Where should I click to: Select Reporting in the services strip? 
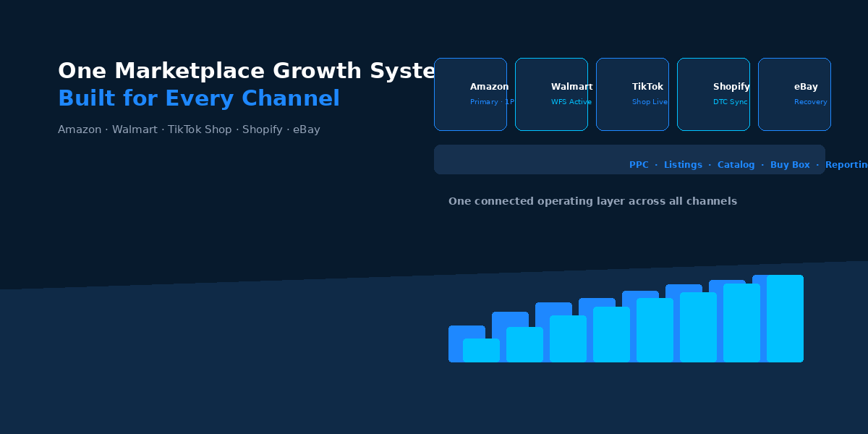coord(846,165)
